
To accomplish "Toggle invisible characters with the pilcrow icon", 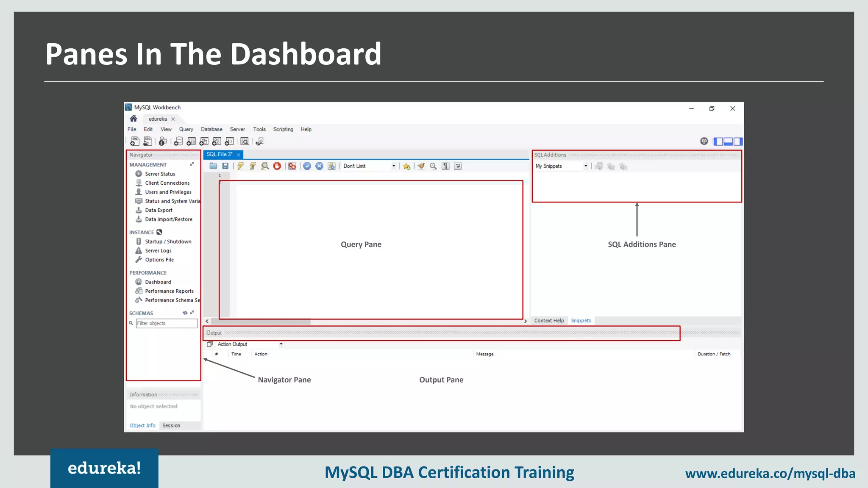I will [x=445, y=166].
